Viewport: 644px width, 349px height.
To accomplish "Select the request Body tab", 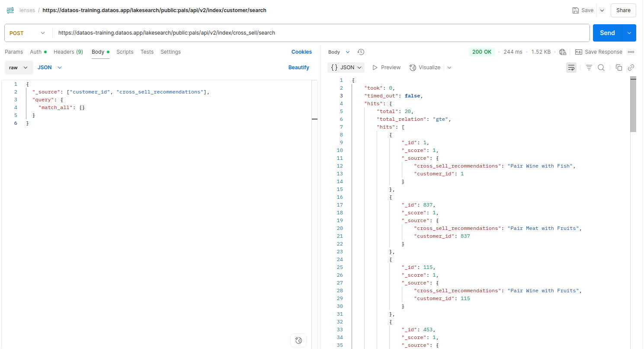I will (x=100, y=52).
